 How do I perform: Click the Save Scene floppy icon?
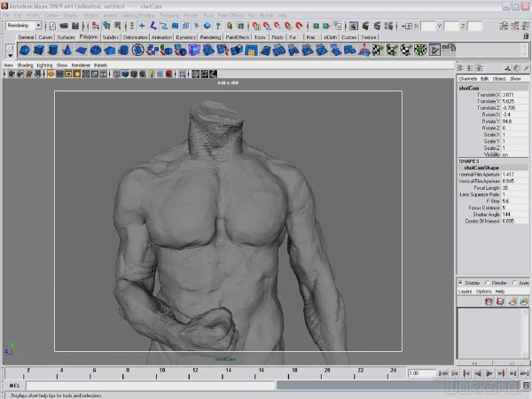[x=75, y=26]
